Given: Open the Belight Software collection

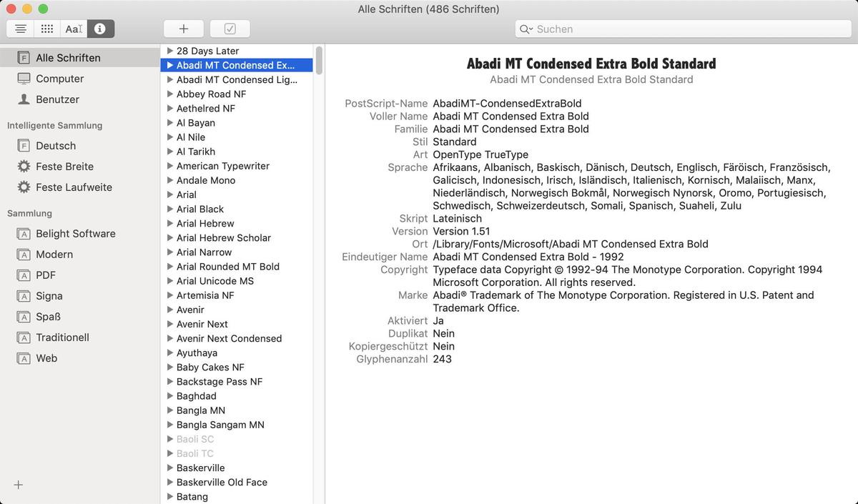Looking at the screenshot, I should tap(79, 234).
